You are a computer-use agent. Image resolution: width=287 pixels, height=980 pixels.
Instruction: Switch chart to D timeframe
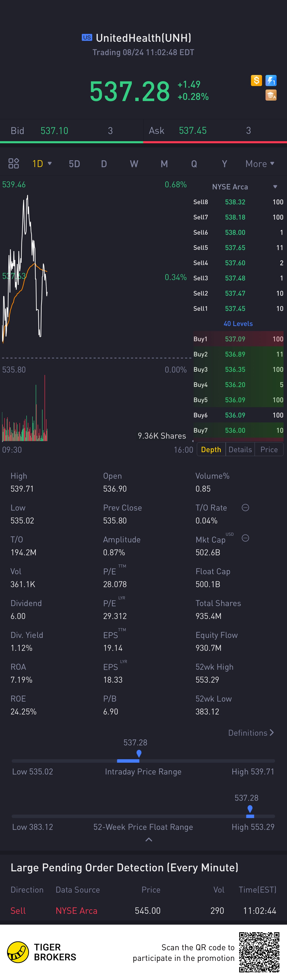(104, 164)
